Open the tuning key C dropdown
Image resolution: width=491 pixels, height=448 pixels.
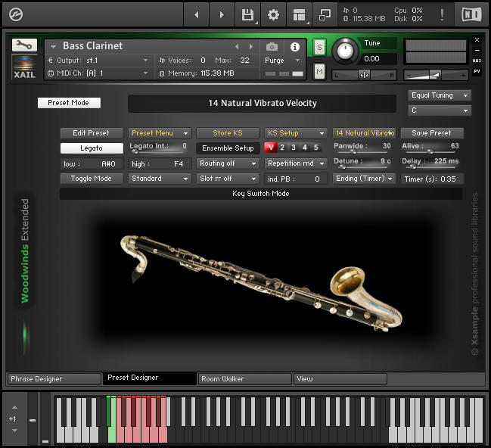click(440, 110)
